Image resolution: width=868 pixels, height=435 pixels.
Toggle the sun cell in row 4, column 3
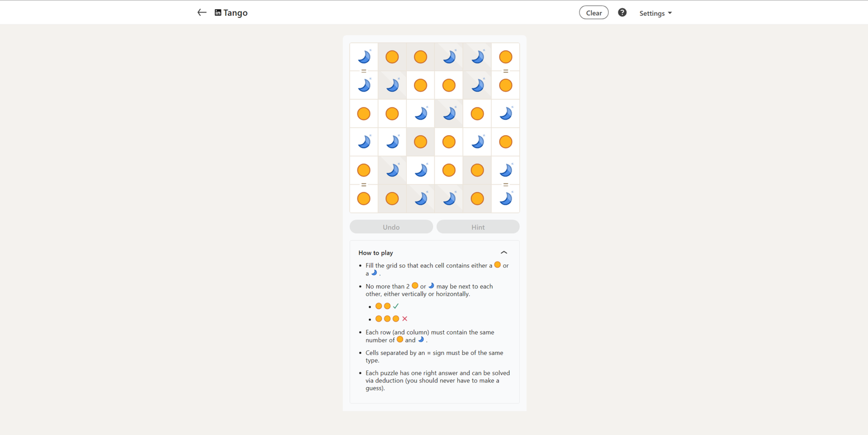[x=420, y=142]
